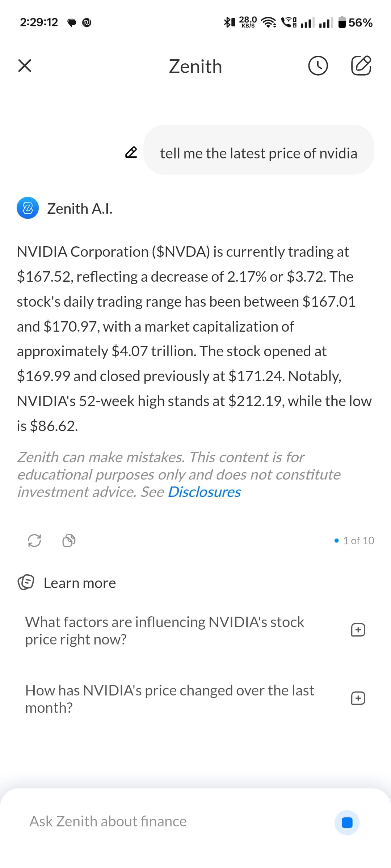
Task: Select 'What factors are influencing NVIDIA's stock' suggestion
Action: [x=165, y=630]
